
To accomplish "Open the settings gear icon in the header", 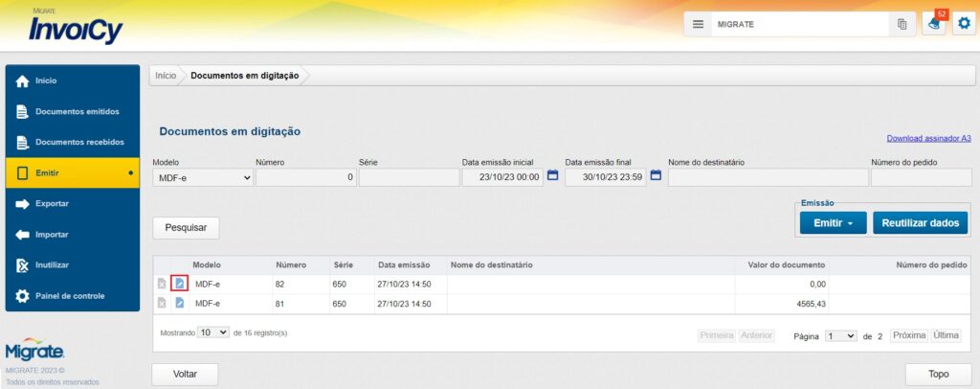I will (x=964, y=24).
